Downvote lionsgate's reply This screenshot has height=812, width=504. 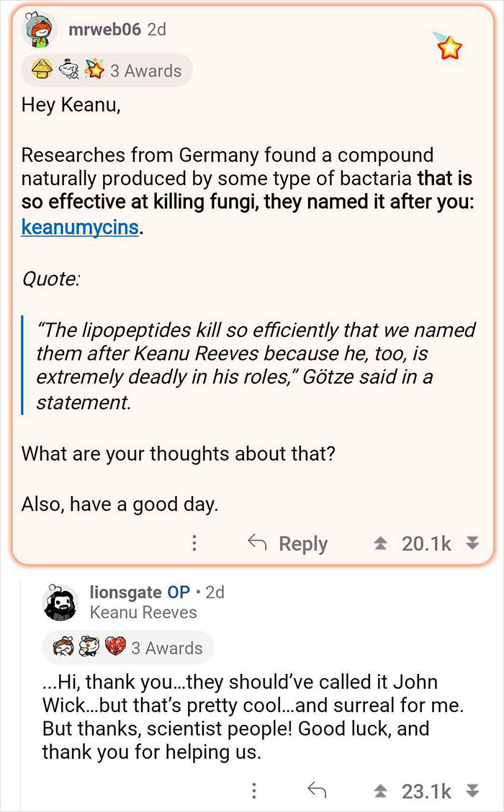pos(472,790)
